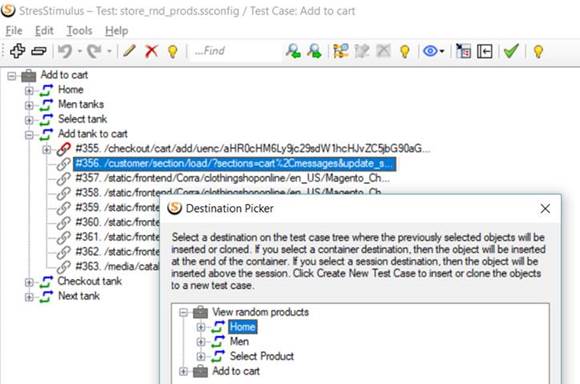Select request #360 static row
This screenshot has width=580, height=384.
117,222
